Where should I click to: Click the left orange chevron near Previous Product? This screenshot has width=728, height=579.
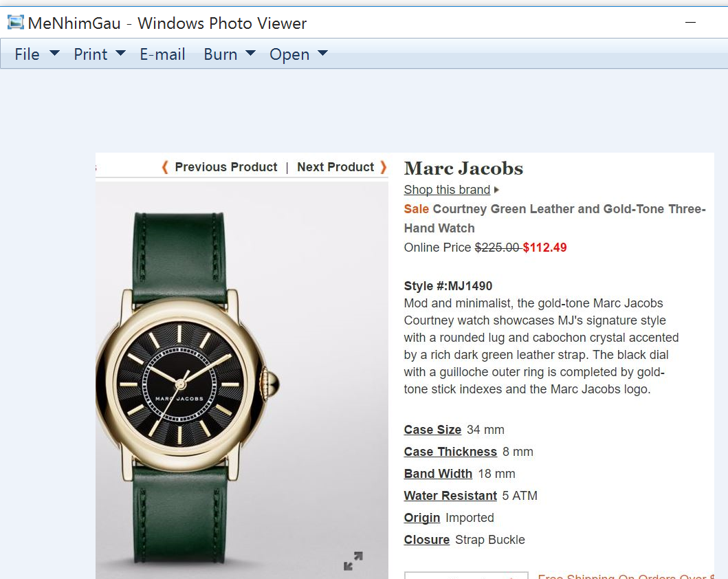point(165,167)
